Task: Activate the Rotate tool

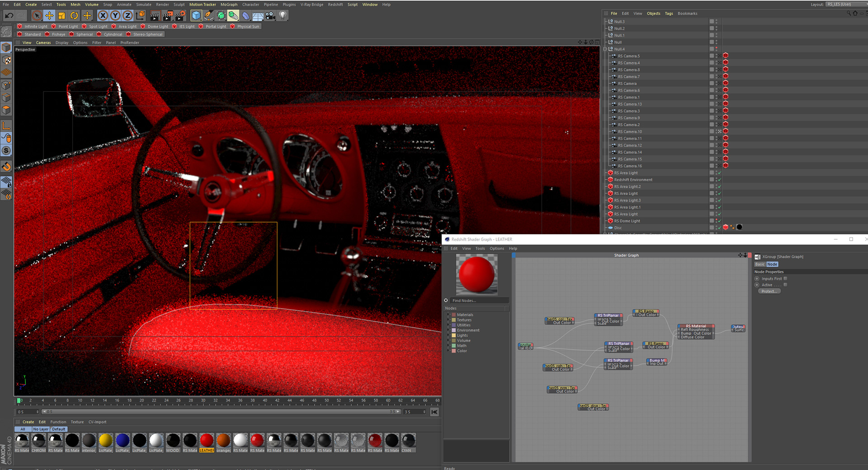Action: [x=74, y=16]
